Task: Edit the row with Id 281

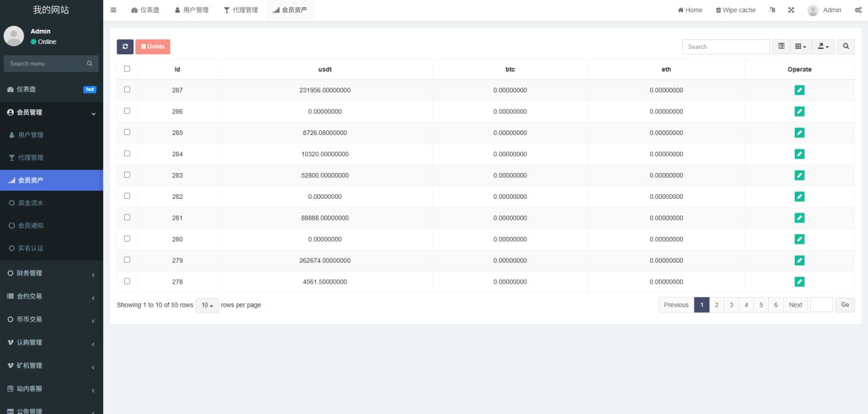Action: pyautogui.click(x=799, y=218)
